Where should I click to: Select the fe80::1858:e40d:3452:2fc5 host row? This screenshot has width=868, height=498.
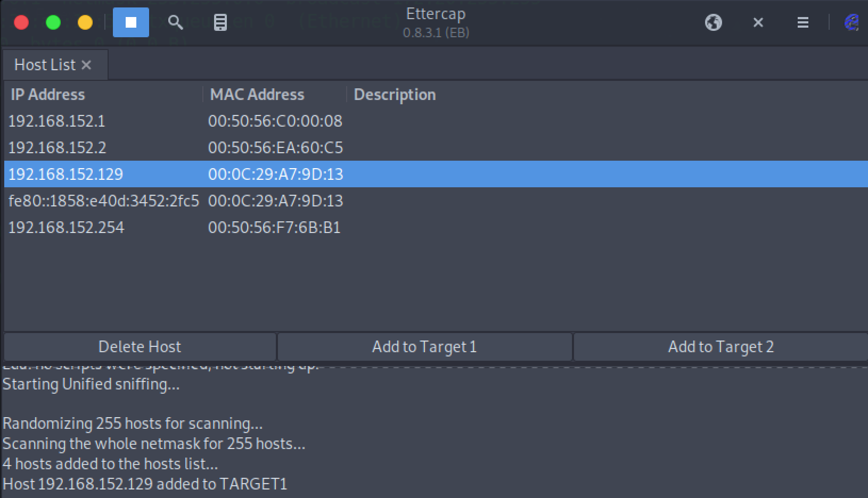click(436, 201)
